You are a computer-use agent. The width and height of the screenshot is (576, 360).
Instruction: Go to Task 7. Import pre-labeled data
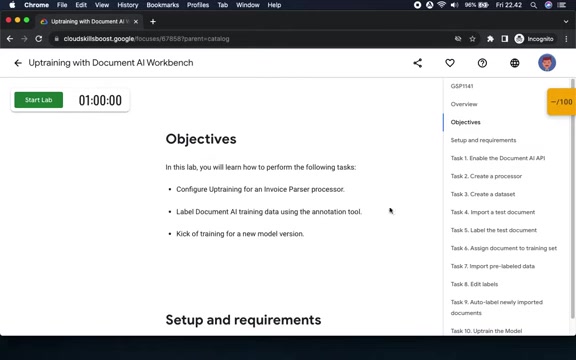[x=493, y=266]
